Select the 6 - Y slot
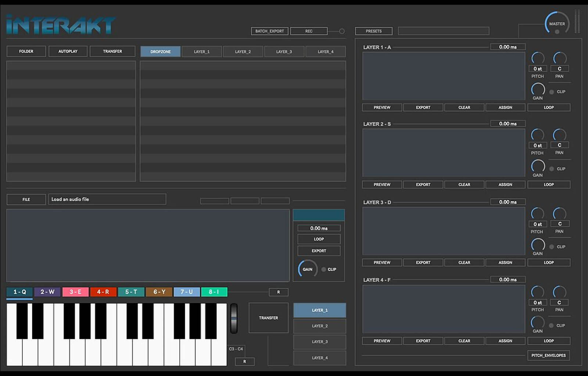Viewport: 588px width, 376px height. (x=159, y=292)
